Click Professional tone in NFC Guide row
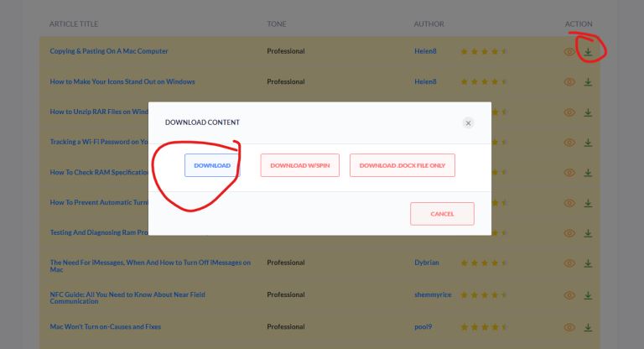The width and height of the screenshot is (644, 349). tap(286, 294)
